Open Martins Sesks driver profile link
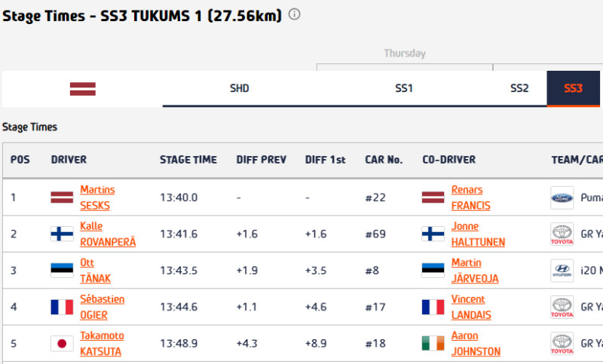 click(97, 197)
